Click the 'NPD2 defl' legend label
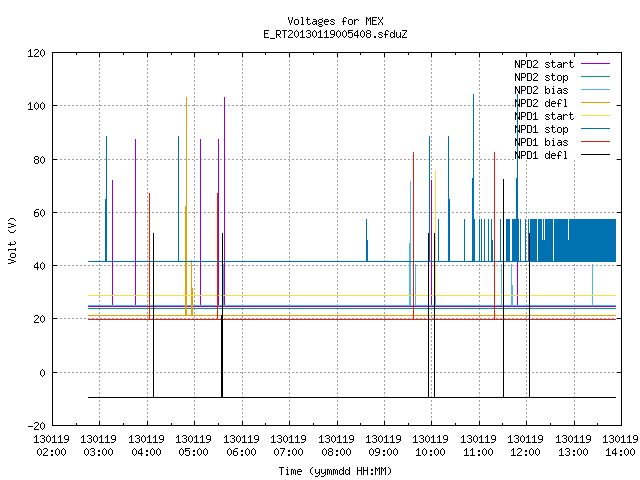 (541, 103)
